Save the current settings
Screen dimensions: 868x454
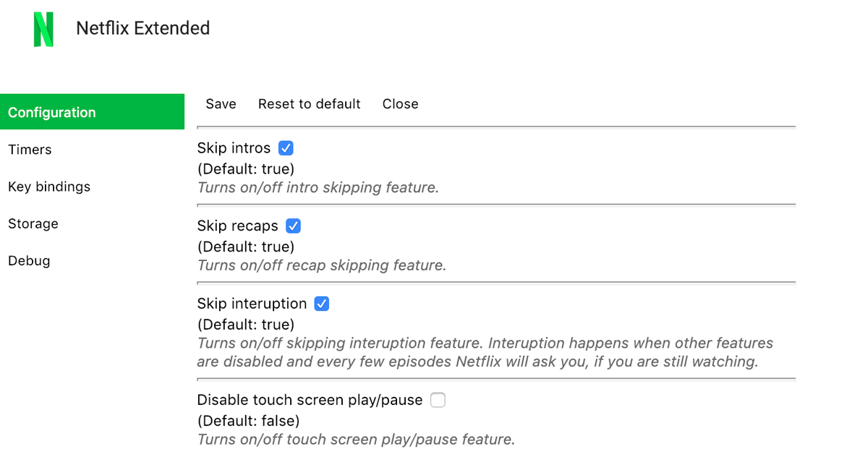[221, 103]
